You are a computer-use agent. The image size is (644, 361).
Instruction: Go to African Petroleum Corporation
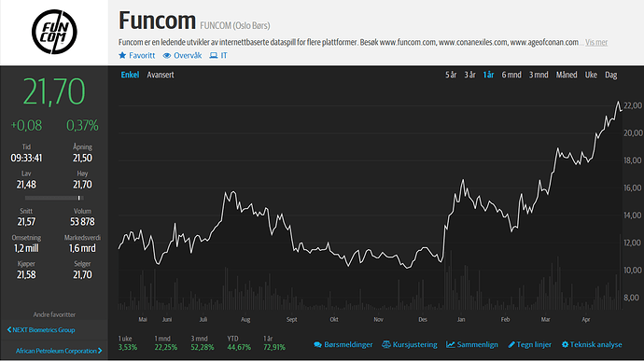(56, 351)
